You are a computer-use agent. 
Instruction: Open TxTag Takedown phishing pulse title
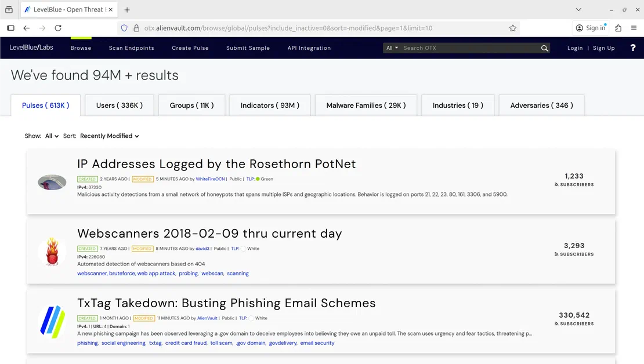(226, 303)
